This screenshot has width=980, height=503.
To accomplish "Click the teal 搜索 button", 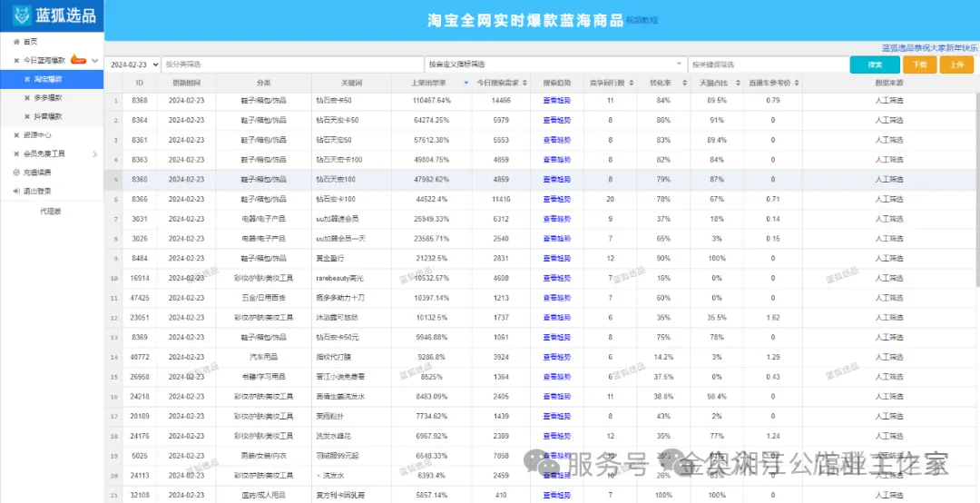I will tap(874, 64).
